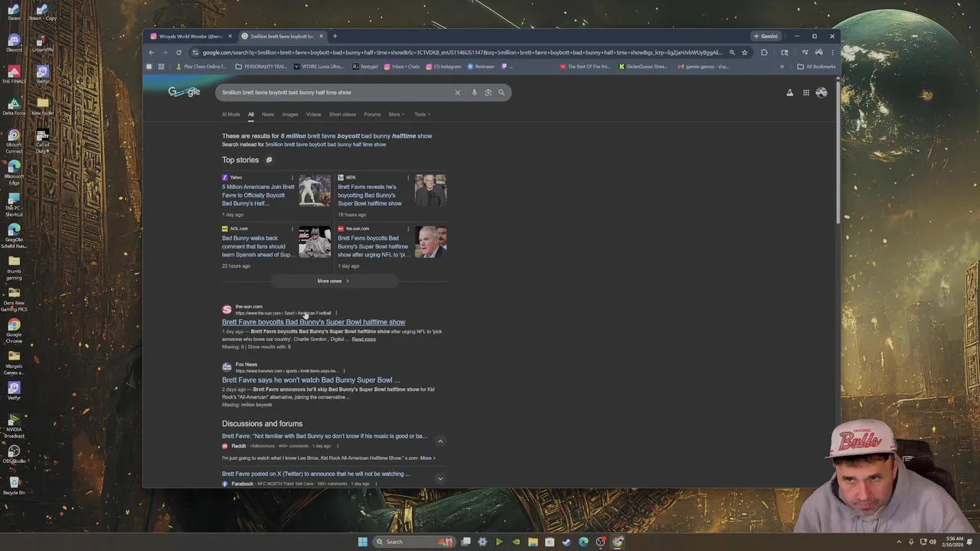This screenshot has width=980, height=551.
Task: Switch to AI Mode tab
Action: pos(230,115)
